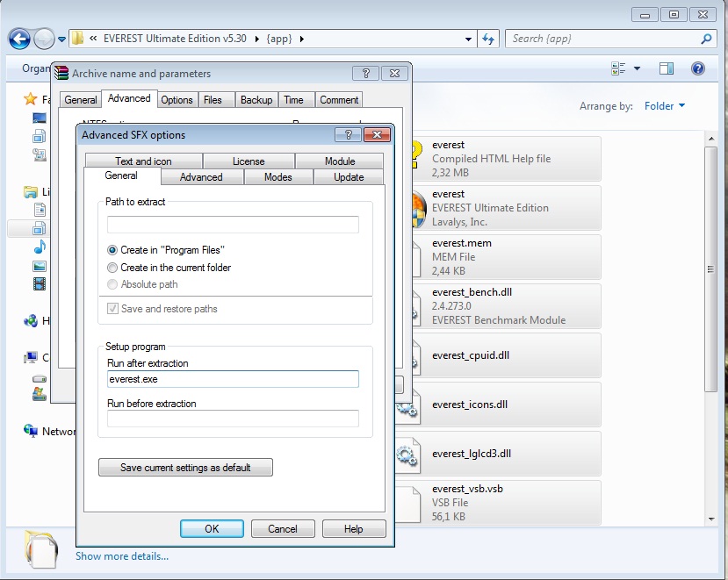The height and width of the screenshot is (580, 728).
Task: Click the Run after extraction field
Action: [x=233, y=379]
